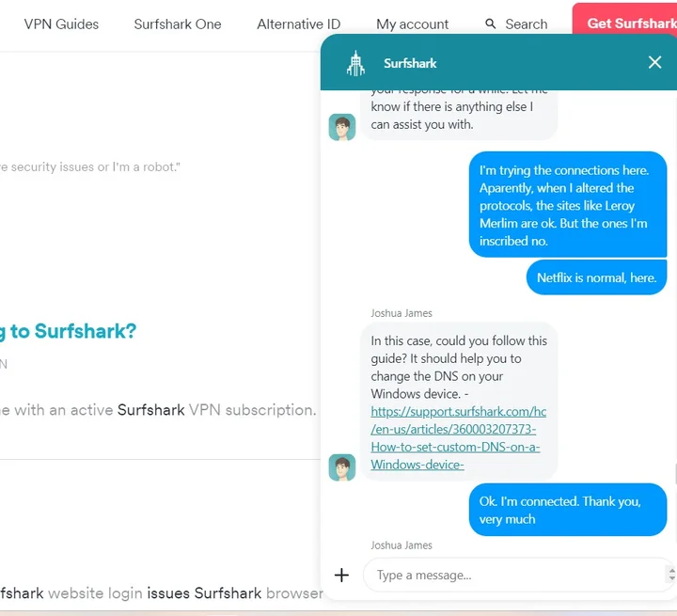Click the plus icon to add an attachment
Screen dimensions: 677x616
[x=342, y=575]
